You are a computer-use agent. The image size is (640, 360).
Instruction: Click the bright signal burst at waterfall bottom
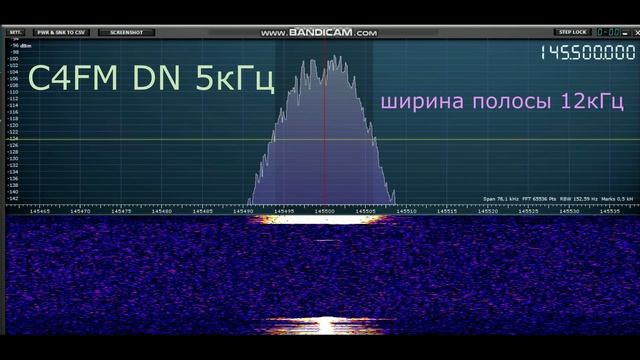click(x=325, y=326)
